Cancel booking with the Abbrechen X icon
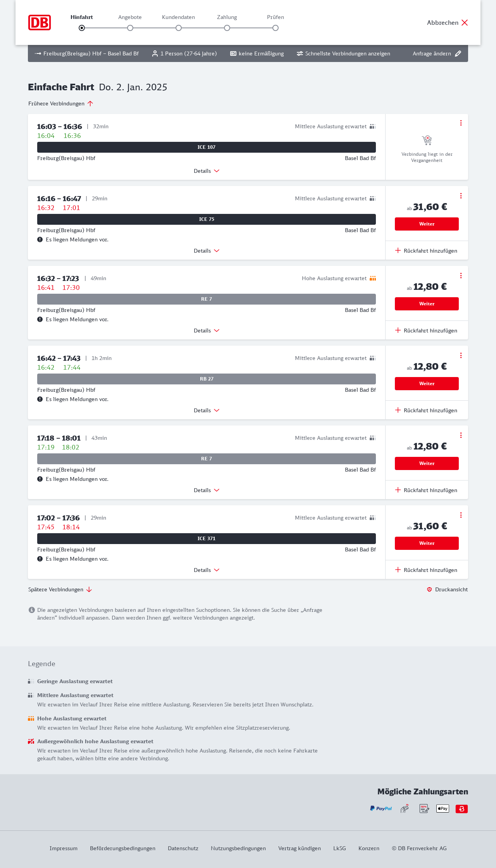This screenshot has width=496, height=868. pos(465,22)
